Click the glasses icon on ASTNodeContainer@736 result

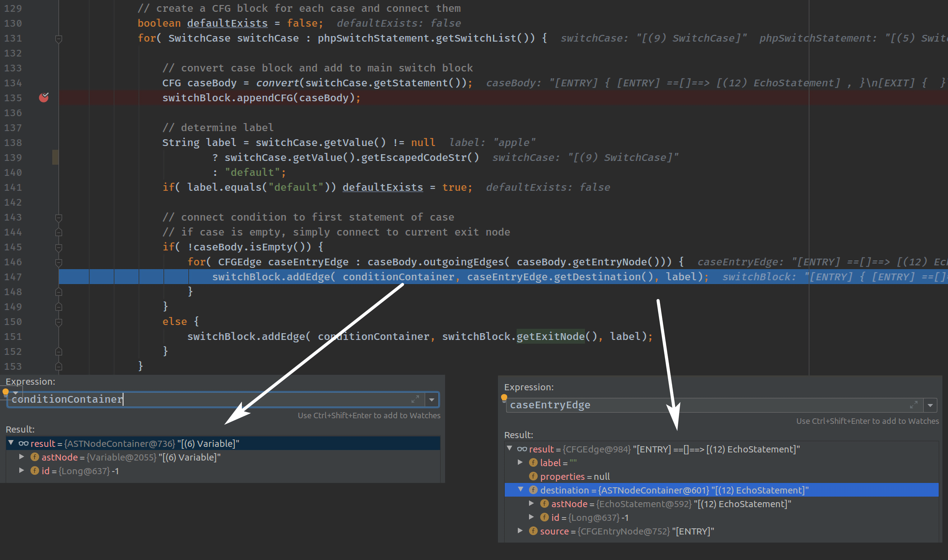[23, 443]
